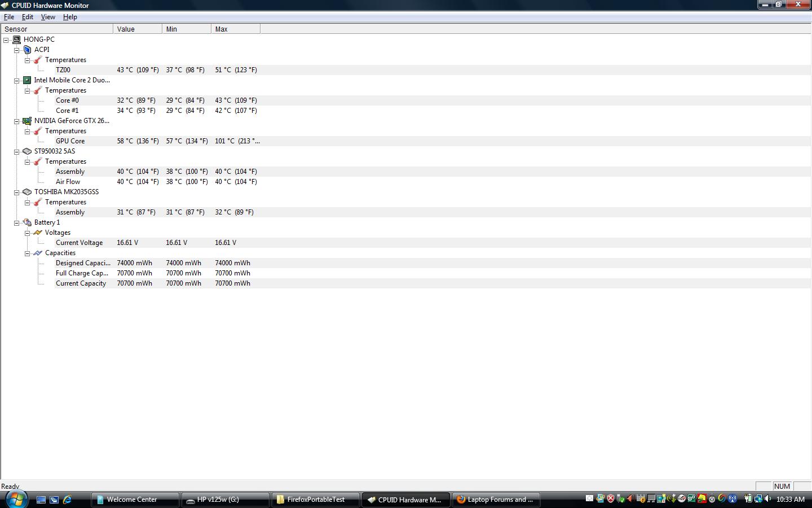Screen dimensions: 812x508
Task: Click the Battery 1 icon
Action: point(27,222)
